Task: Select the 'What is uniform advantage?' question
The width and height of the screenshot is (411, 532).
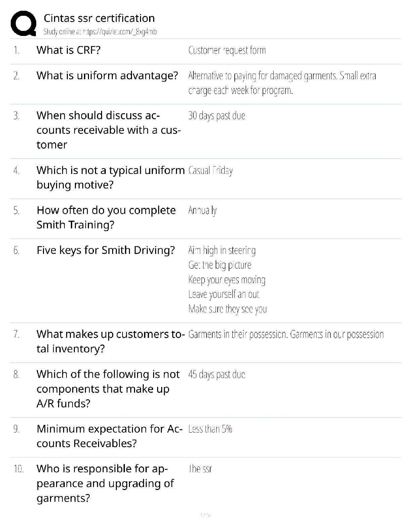Action: [107, 76]
